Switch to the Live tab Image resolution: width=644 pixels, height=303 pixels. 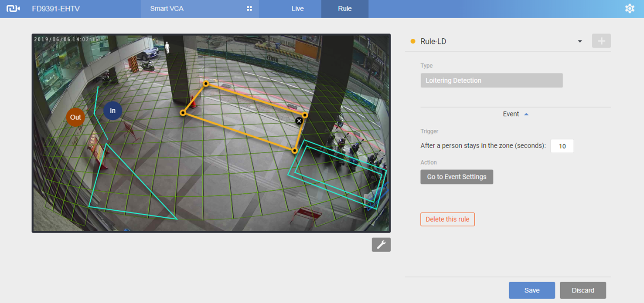point(297,9)
